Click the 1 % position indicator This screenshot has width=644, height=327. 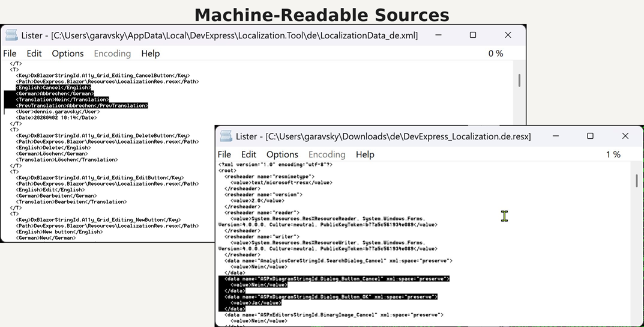point(613,154)
